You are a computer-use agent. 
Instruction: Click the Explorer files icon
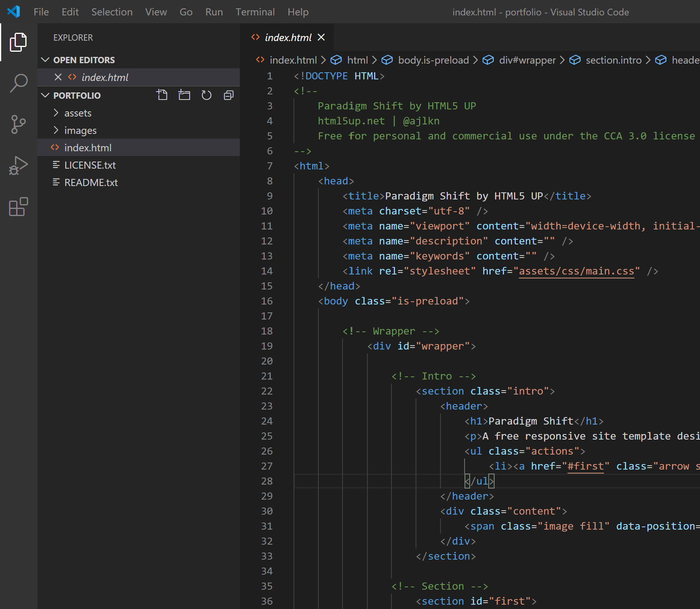19,42
